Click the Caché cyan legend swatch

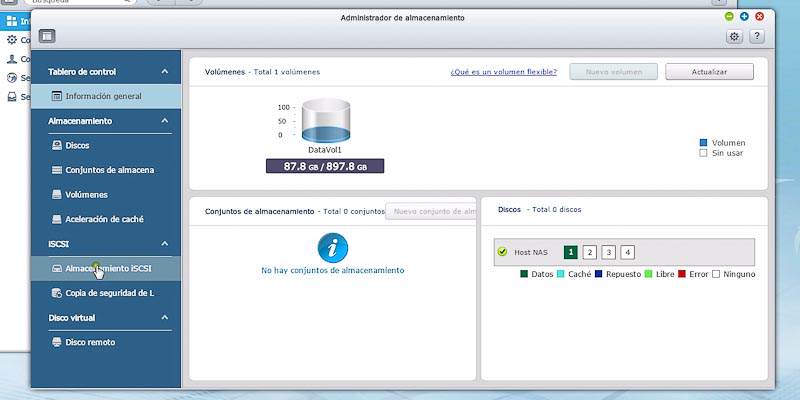coord(561,274)
